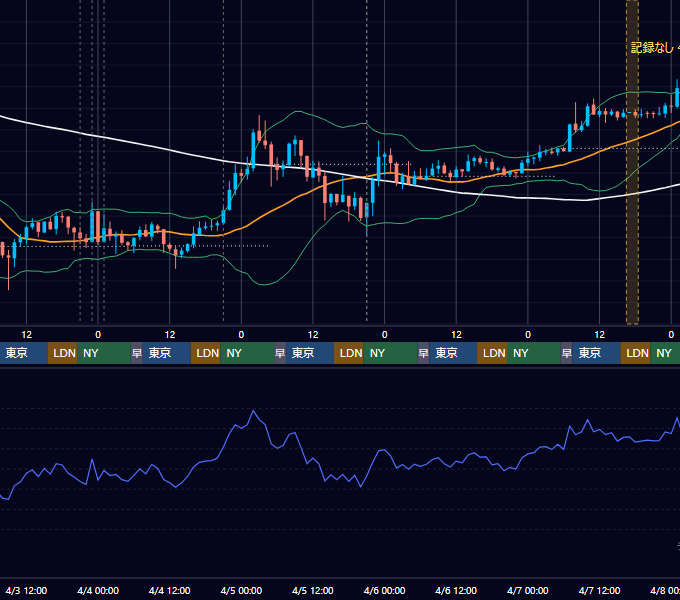Image resolution: width=680 pixels, height=600 pixels.
Task: Click the 4/5 12:00 date label
Action: click(313, 590)
